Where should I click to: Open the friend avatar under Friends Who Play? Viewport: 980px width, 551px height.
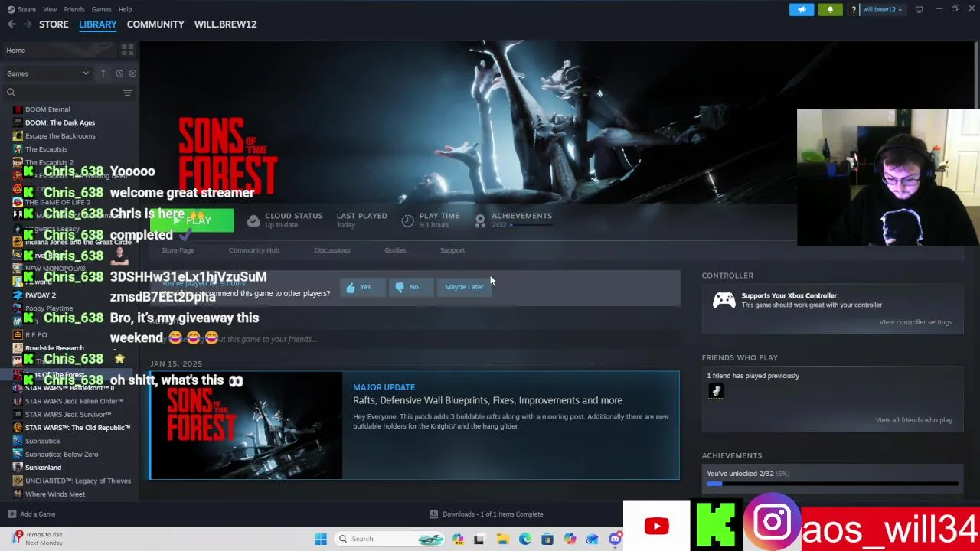click(x=716, y=391)
